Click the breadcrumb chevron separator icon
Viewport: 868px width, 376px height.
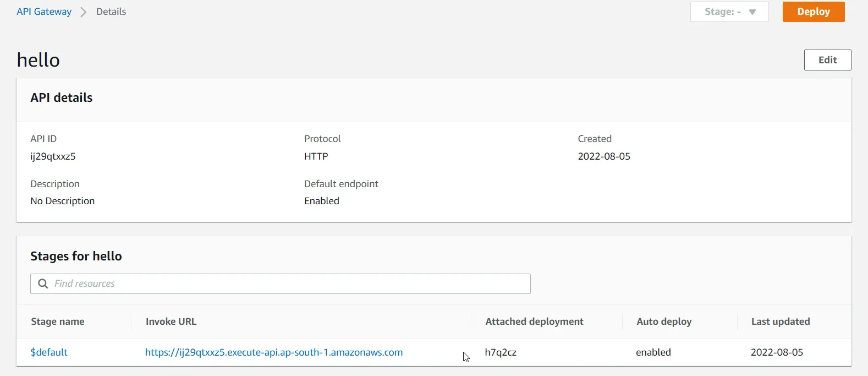84,12
